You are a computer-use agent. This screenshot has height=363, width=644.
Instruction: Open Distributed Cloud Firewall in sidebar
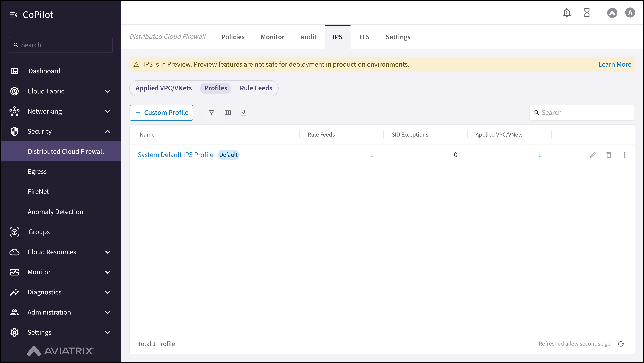[x=61, y=151]
